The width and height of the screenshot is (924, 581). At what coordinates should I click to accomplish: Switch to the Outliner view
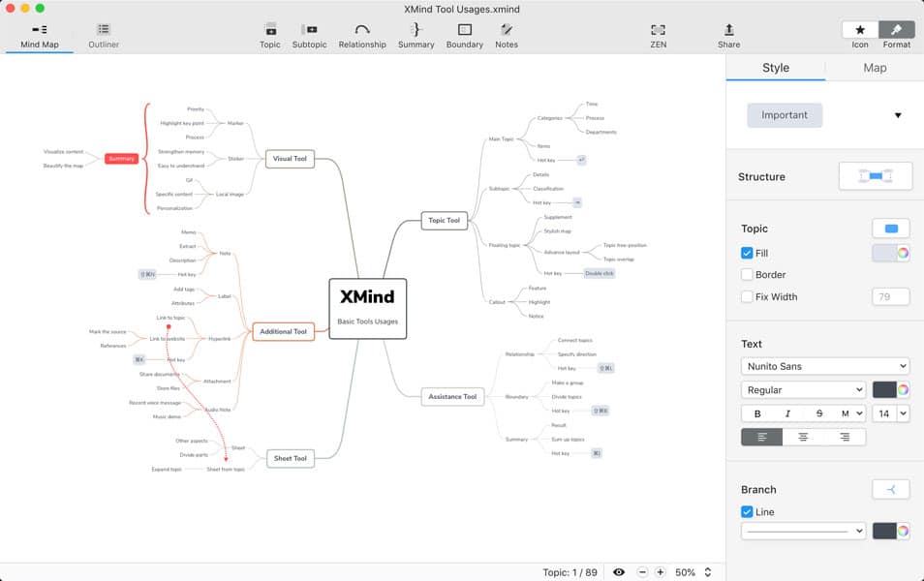pos(103,35)
